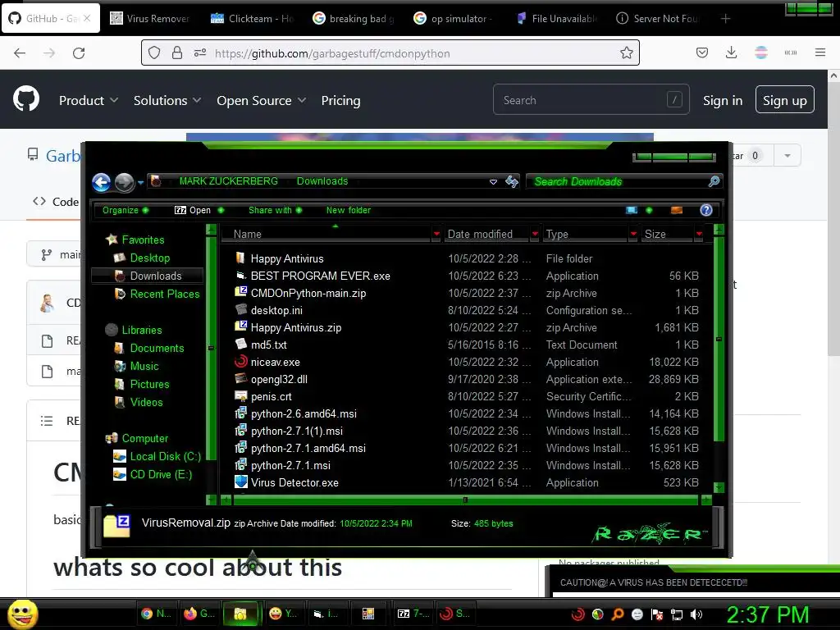This screenshot has width=840, height=630.
Task: Switch to the op simulator browser tab
Action: coord(454,18)
